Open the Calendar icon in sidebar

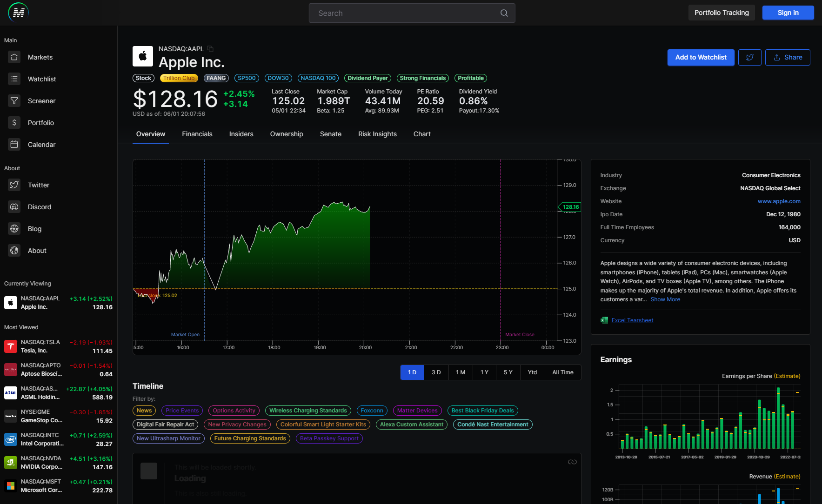coord(14,144)
